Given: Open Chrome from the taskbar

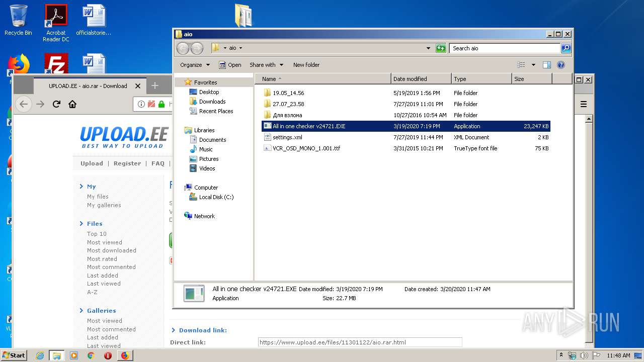Looking at the screenshot, I should point(91,355).
